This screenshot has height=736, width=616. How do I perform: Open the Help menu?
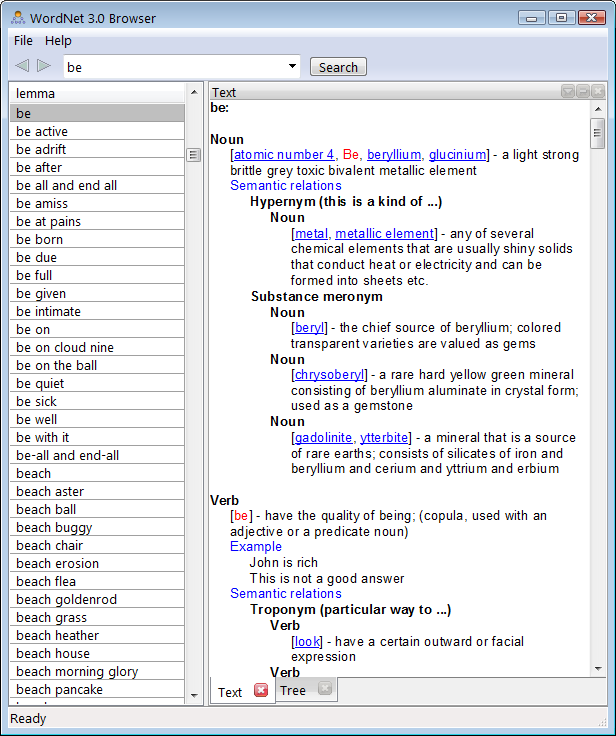point(58,41)
